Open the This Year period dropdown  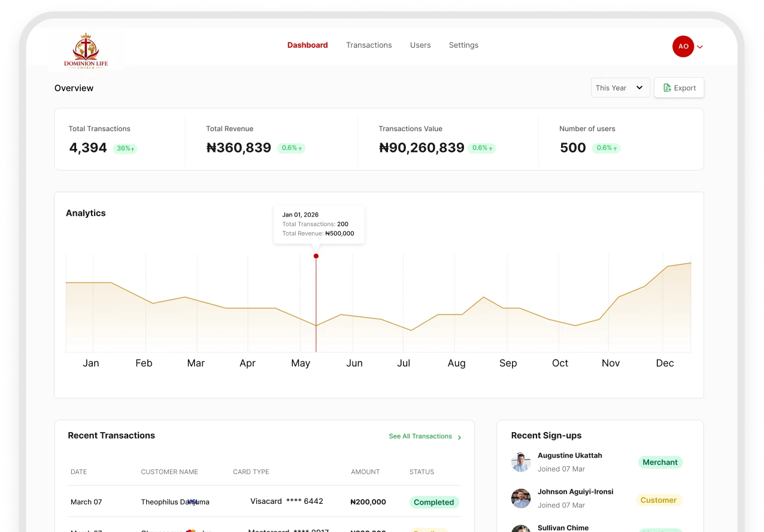pyautogui.click(x=620, y=87)
